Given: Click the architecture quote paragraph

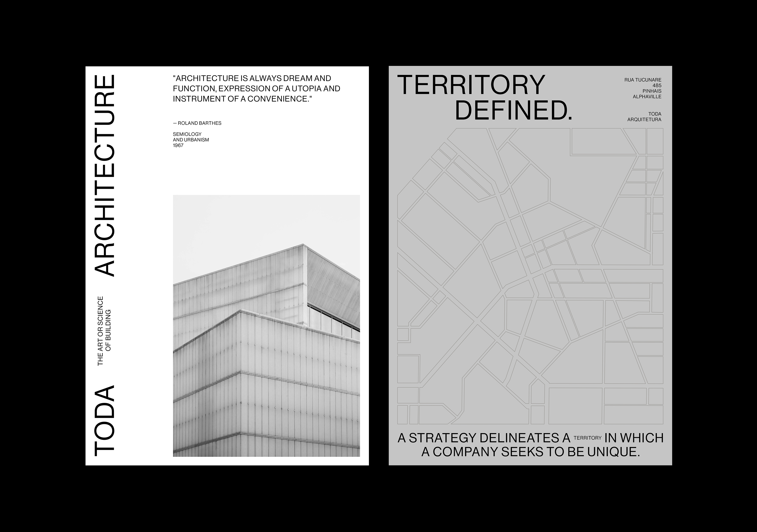Looking at the screenshot, I should [x=256, y=89].
